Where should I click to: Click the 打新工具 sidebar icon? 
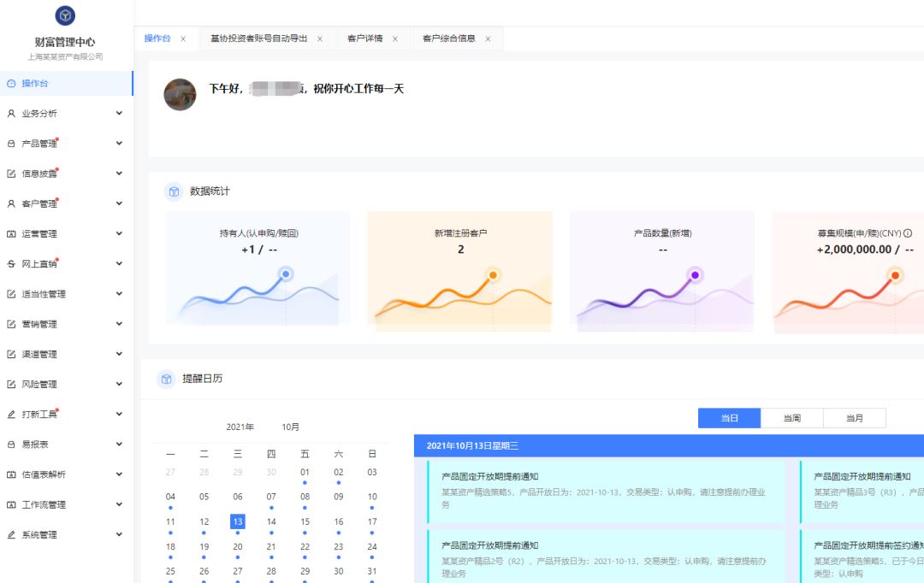tap(11, 415)
